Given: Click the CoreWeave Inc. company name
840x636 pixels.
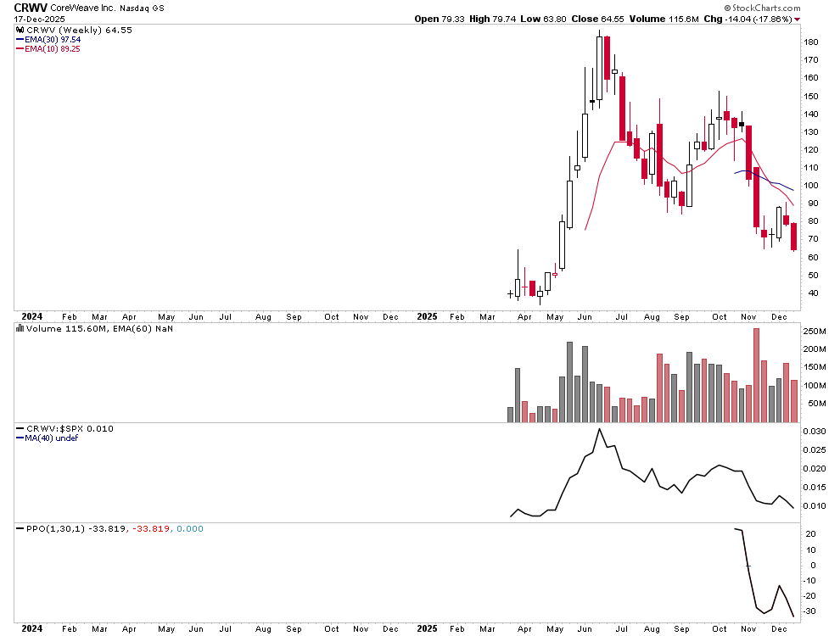Looking at the screenshot, I should (x=82, y=8).
